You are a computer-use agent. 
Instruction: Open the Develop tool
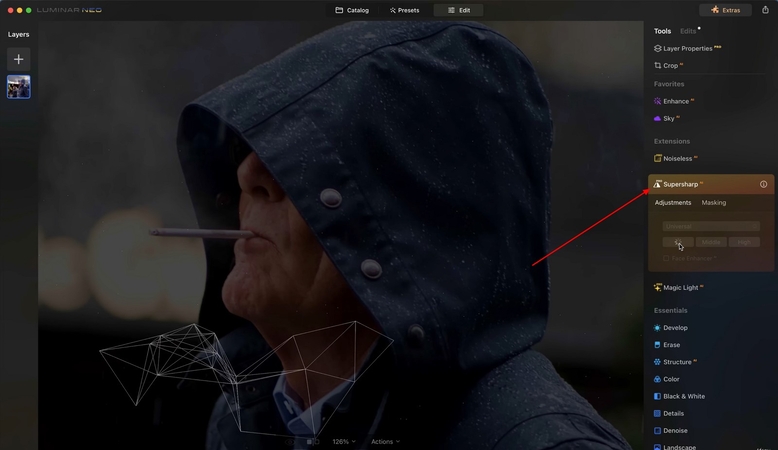pos(670,327)
